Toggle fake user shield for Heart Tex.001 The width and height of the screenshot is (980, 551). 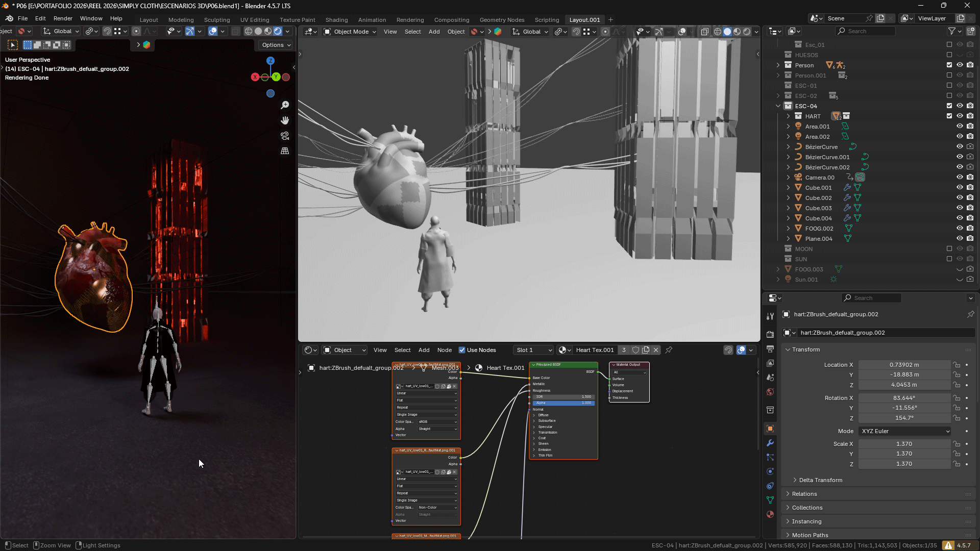coord(635,350)
